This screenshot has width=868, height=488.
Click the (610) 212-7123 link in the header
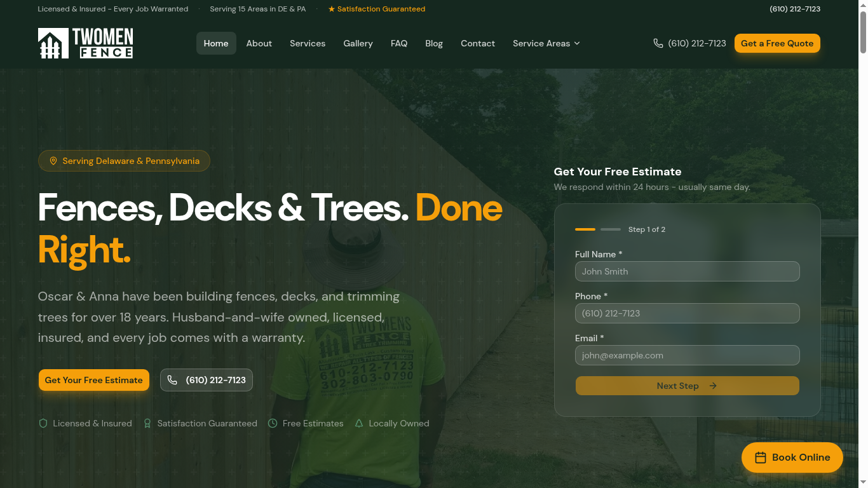pos(696,43)
